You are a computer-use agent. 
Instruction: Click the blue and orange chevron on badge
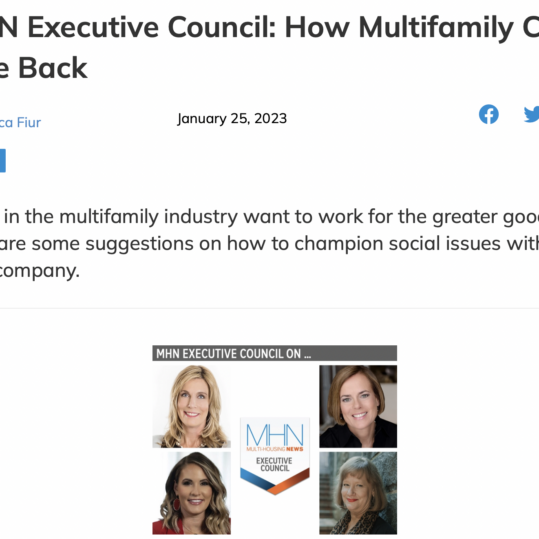[275, 481]
